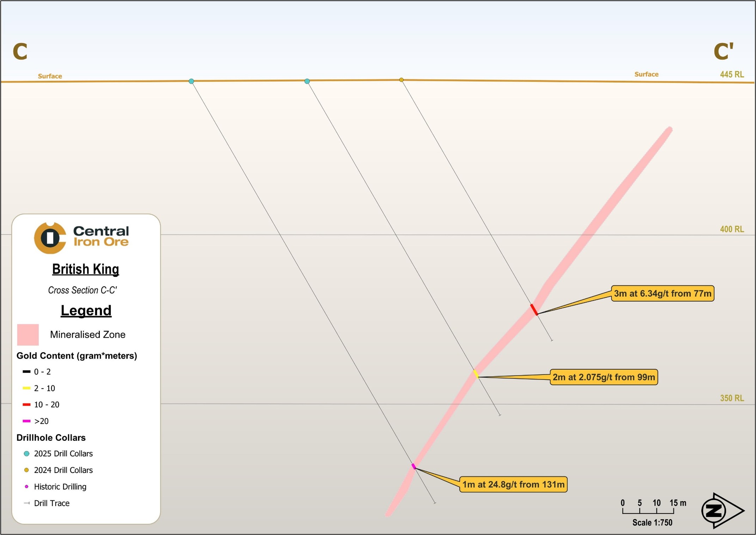Click the 2025 Drill Collars legend symbol
Image resolution: width=756 pixels, height=535 pixels.
pos(26,454)
